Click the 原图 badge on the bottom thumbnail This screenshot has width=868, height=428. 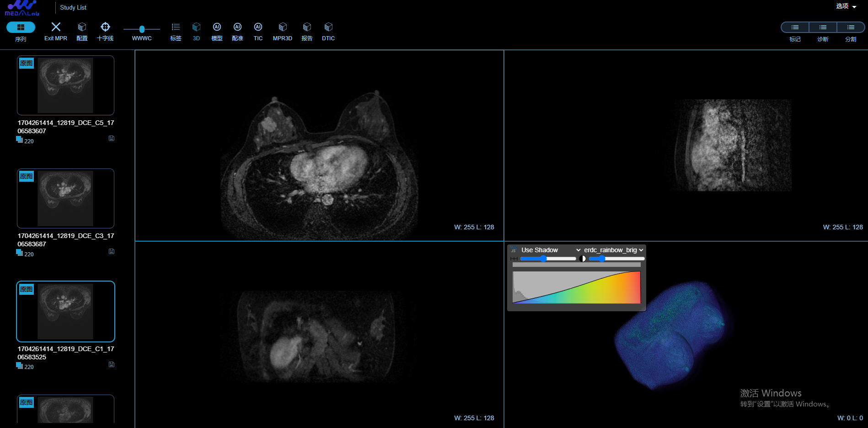[x=27, y=402]
